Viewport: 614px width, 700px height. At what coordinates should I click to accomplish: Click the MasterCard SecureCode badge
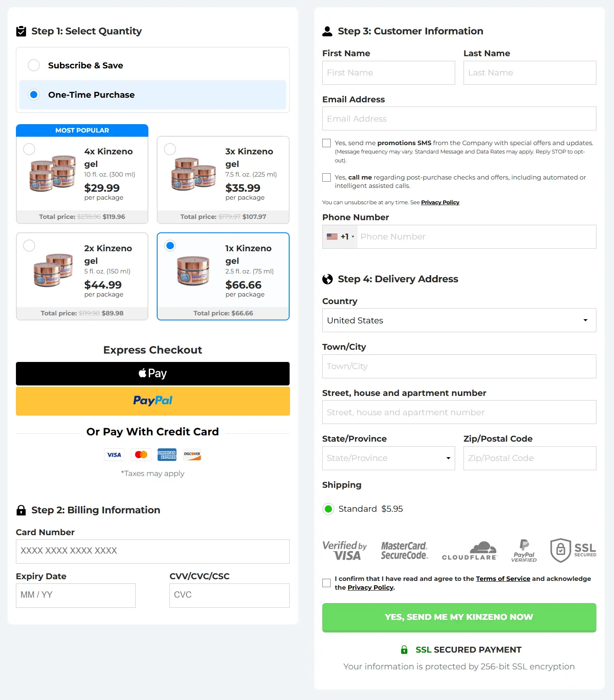coord(404,550)
